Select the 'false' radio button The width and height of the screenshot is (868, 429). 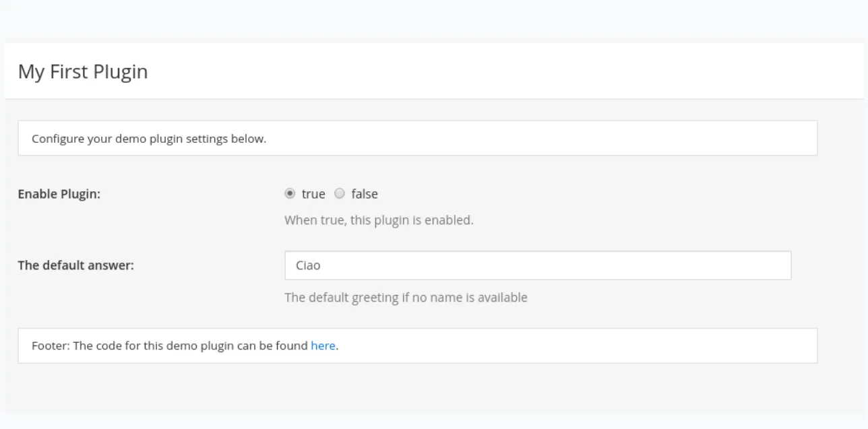pyautogui.click(x=340, y=194)
